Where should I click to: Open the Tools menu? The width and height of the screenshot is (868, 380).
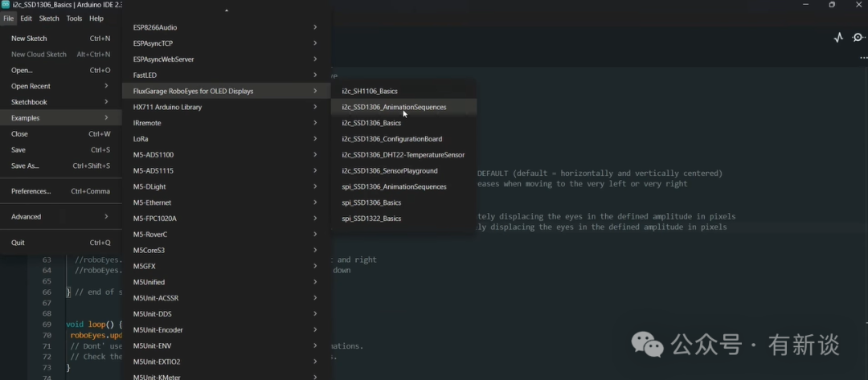(x=74, y=18)
